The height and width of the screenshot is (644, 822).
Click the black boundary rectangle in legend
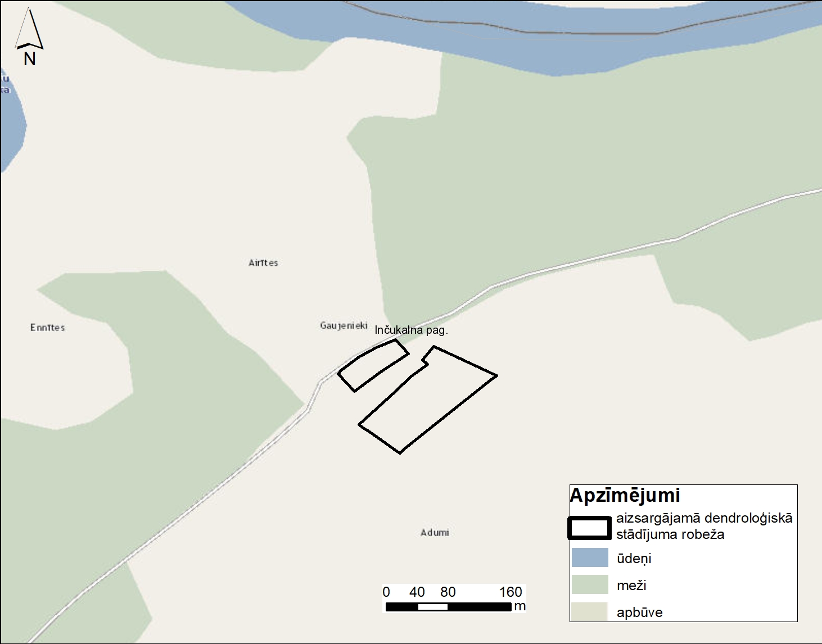589,528
